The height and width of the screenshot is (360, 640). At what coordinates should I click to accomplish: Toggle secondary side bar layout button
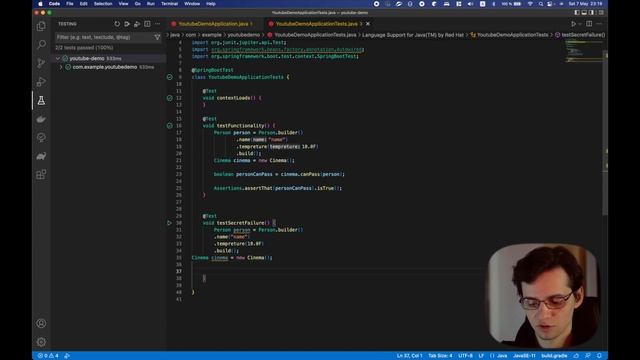[591, 13]
